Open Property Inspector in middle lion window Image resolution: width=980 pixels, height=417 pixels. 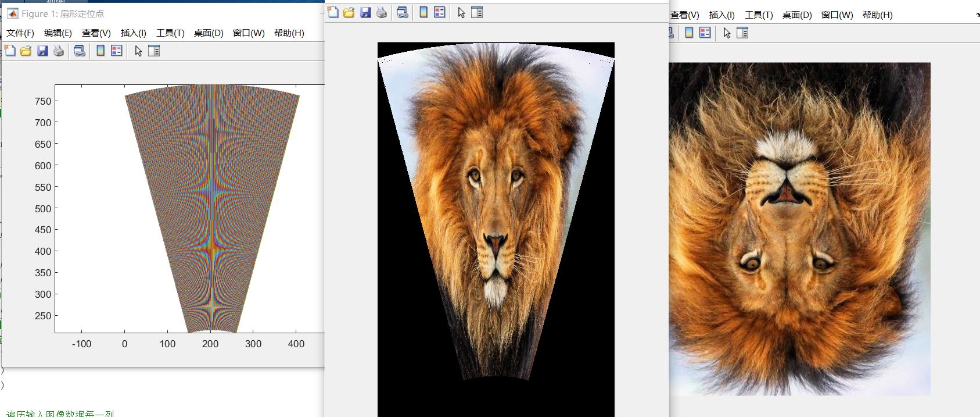pos(477,13)
